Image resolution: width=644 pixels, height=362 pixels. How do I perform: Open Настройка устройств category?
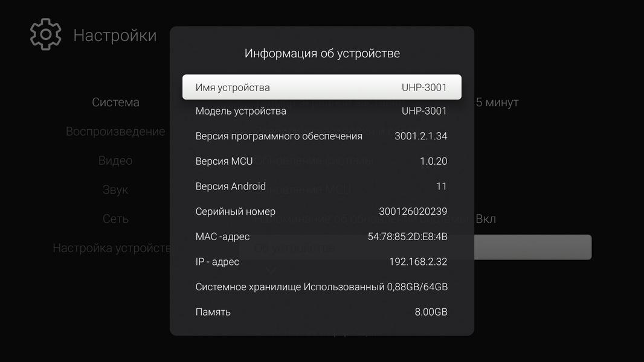point(111,248)
